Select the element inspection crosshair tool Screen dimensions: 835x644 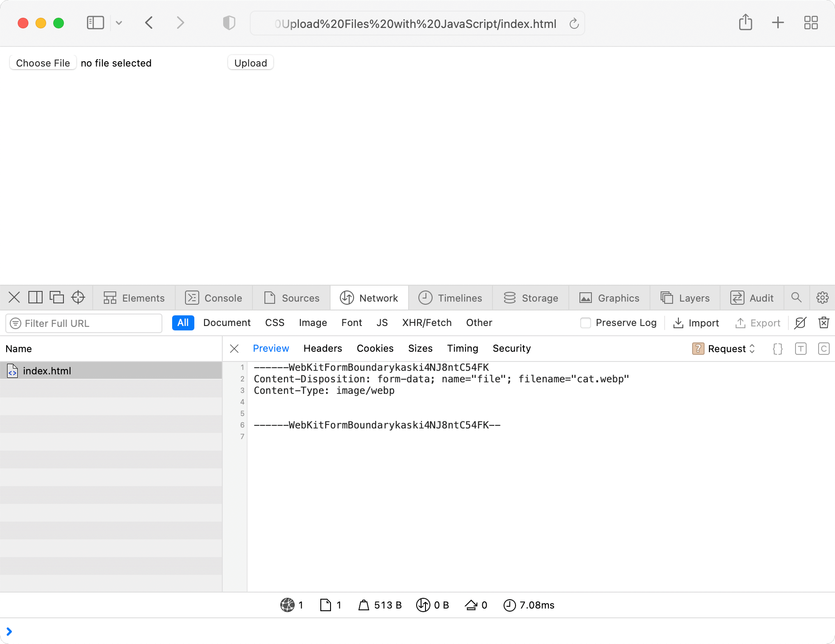(x=78, y=298)
